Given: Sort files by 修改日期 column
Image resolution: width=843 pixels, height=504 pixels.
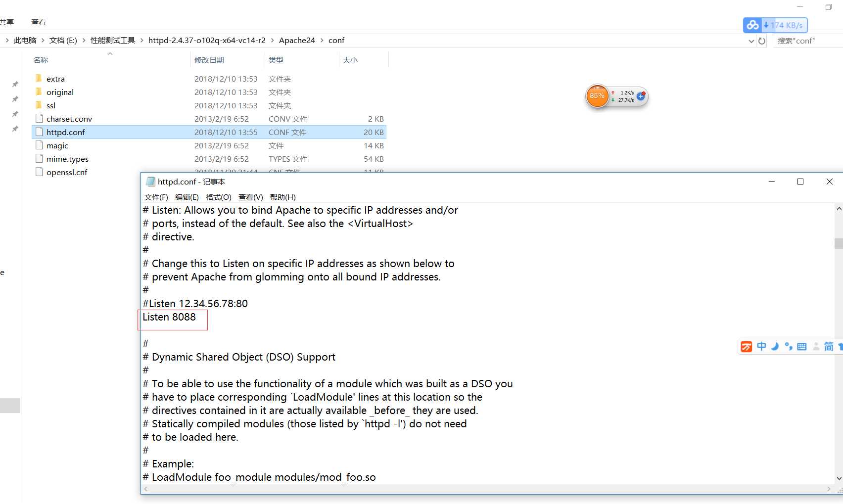Looking at the screenshot, I should pos(209,60).
